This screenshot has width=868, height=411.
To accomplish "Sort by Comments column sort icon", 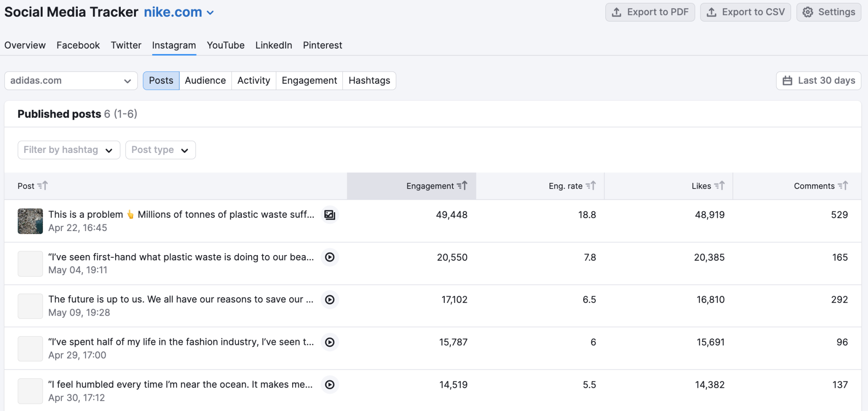I will point(843,186).
